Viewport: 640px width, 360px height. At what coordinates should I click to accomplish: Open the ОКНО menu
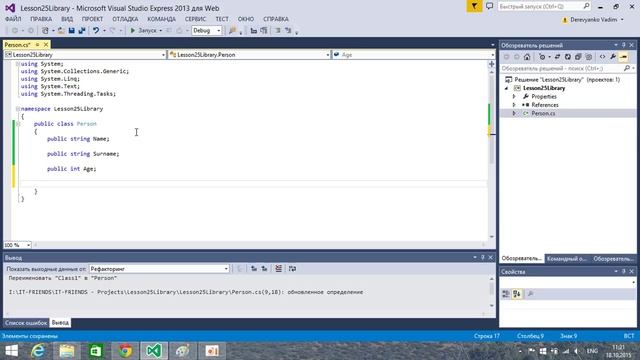246,19
